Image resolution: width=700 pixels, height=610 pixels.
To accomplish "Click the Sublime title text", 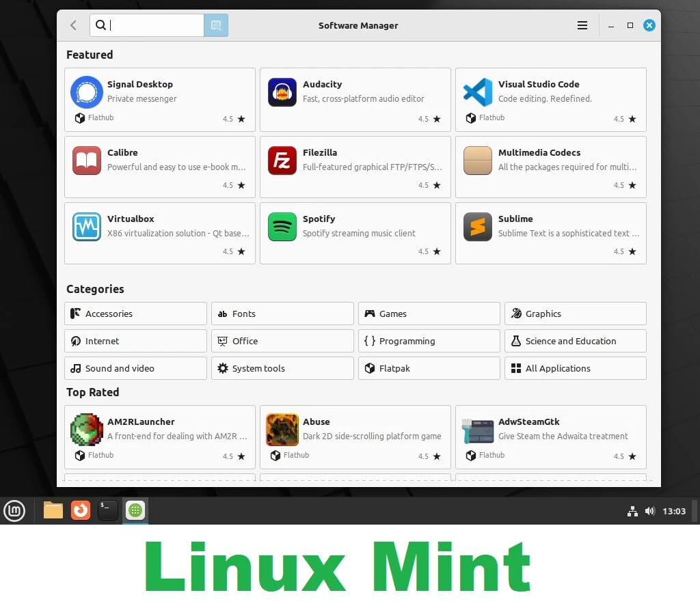I will pos(515,219).
